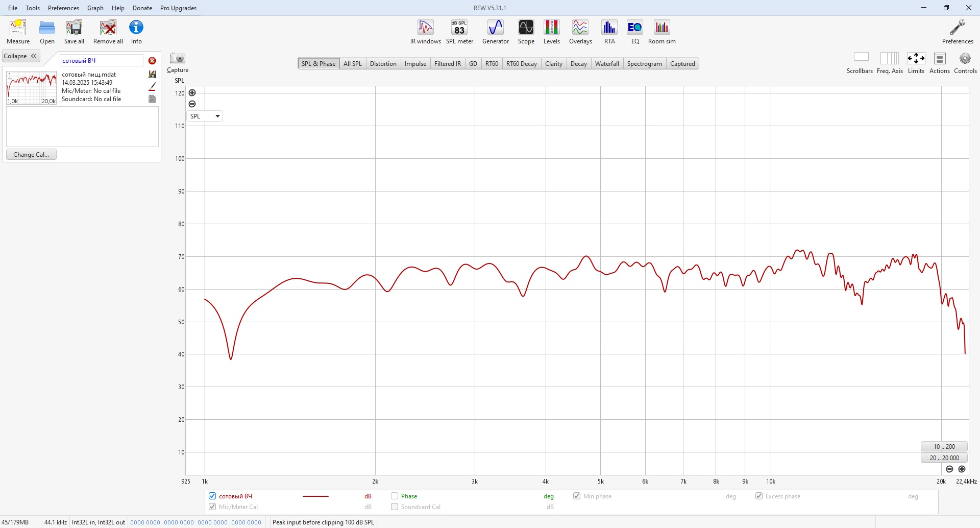980x528 pixels.
Task: Open the Pro Upgrades menu
Action: pyautogui.click(x=178, y=8)
